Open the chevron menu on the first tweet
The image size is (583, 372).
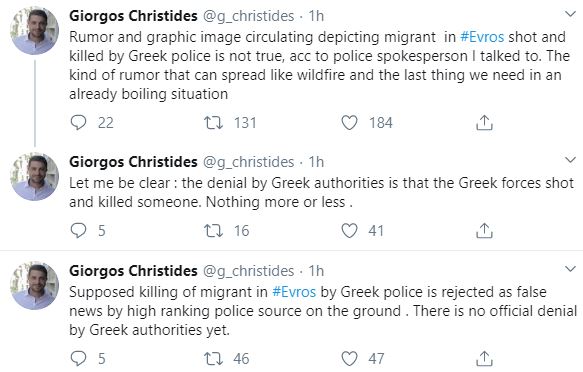(x=570, y=14)
